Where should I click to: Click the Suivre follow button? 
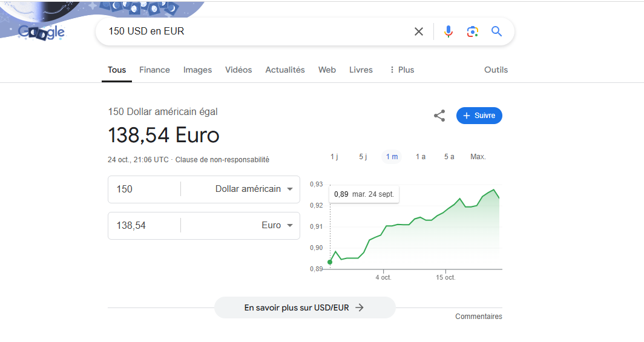pyautogui.click(x=479, y=116)
